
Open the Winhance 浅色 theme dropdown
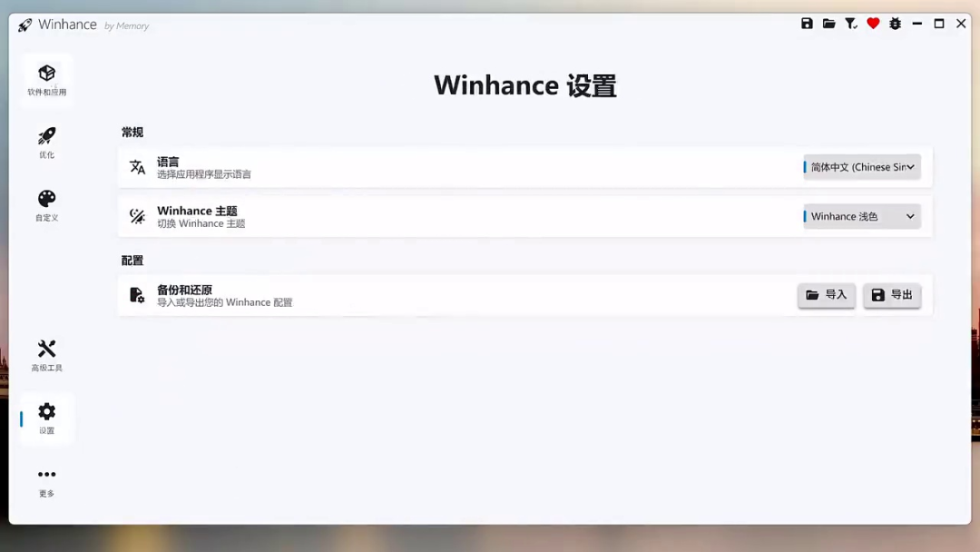pyautogui.click(x=862, y=216)
